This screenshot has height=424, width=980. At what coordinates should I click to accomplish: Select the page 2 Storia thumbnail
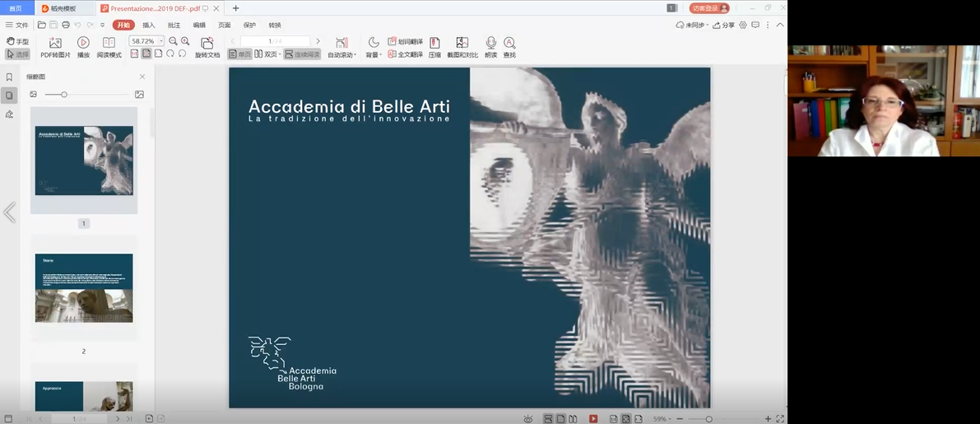pyautogui.click(x=84, y=288)
